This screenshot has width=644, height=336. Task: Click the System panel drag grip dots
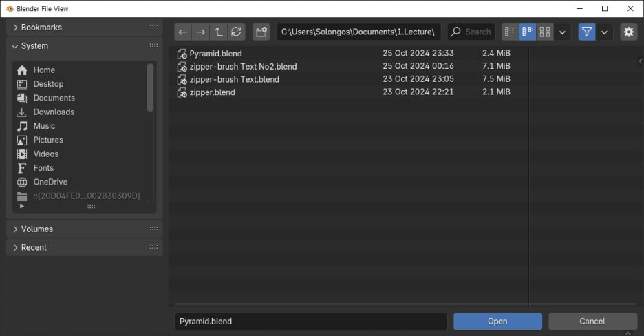click(x=153, y=45)
